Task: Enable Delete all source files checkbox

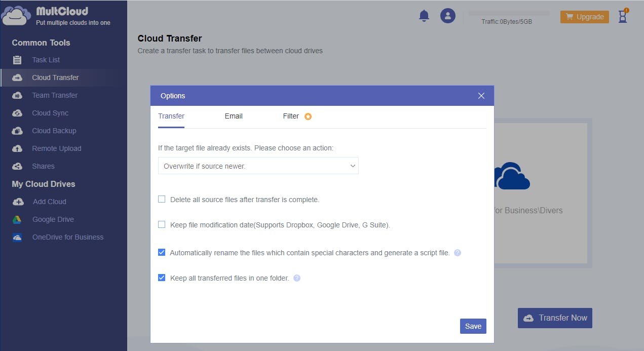Action: 162,200
